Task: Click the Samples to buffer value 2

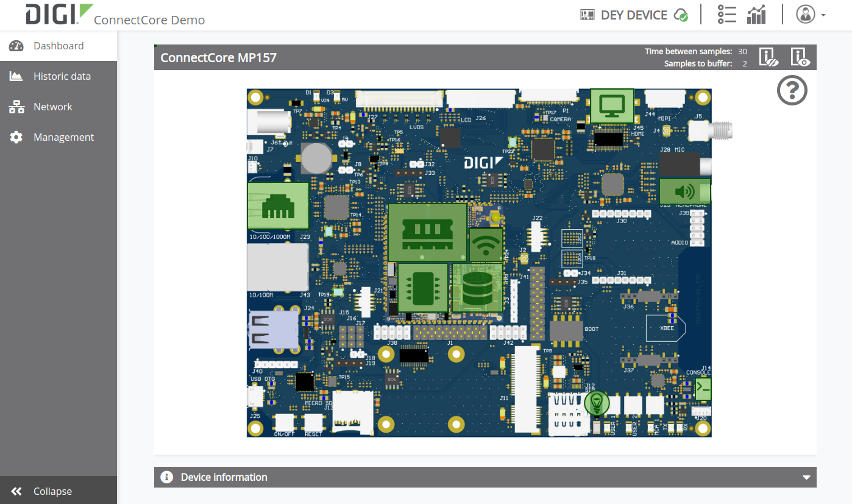Action: [745, 63]
